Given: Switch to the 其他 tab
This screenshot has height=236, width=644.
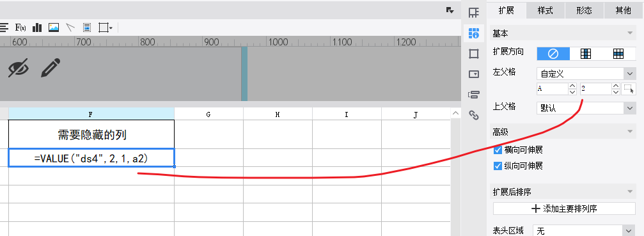Looking at the screenshot, I should [x=623, y=11].
